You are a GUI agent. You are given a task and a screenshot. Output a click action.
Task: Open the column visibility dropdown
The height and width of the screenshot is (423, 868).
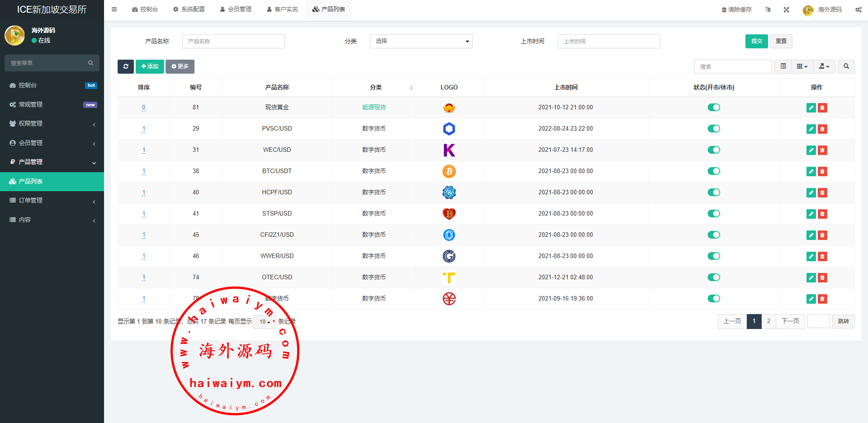click(x=802, y=66)
